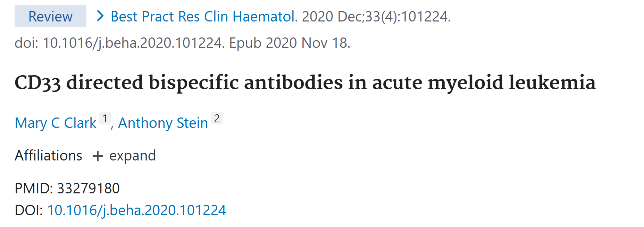644x227 pixels.
Task: Click the PMID: label
Action: (x=34, y=189)
